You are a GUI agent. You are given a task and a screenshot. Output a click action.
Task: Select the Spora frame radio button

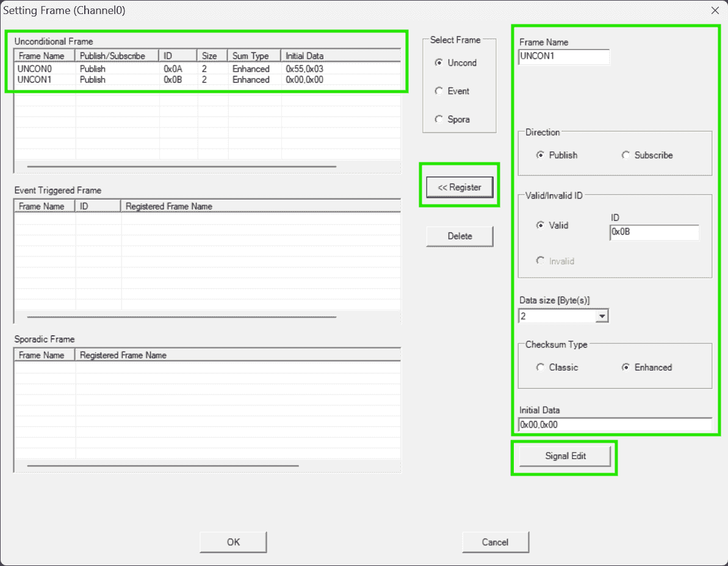coord(439,120)
